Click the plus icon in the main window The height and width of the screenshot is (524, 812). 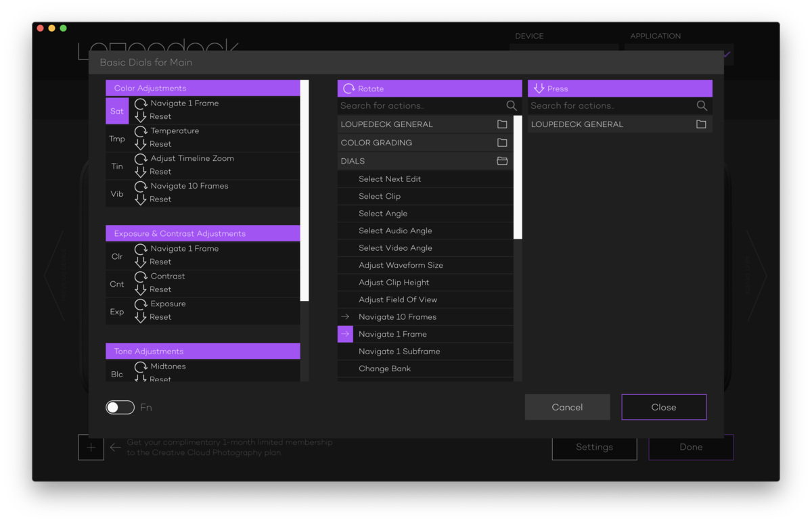click(91, 447)
